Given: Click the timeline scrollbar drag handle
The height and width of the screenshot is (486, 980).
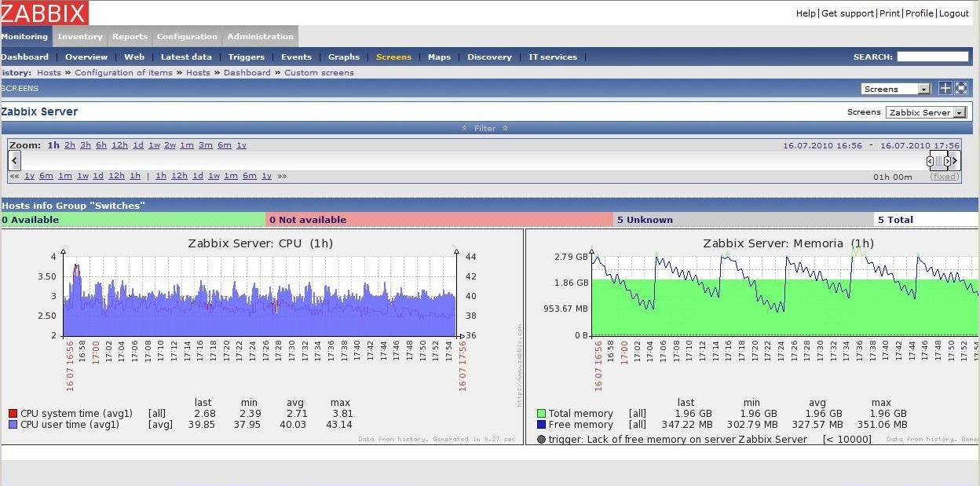Looking at the screenshot, I should point(939,161).
